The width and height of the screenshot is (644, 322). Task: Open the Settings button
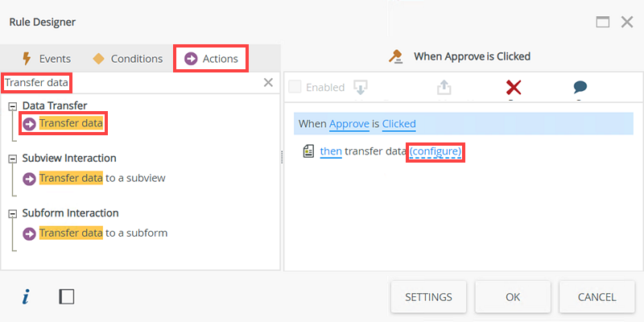click(427, 297)
